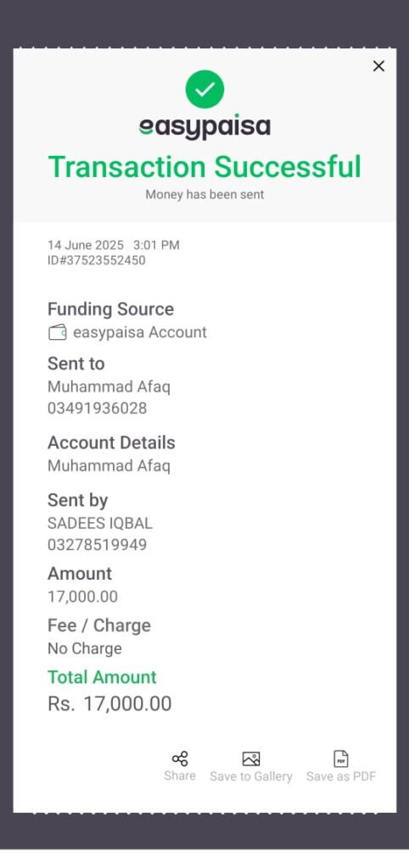This screenshot has height=868, width=409.
Task: Select the transaction ID number
Action: click(97, 260)
